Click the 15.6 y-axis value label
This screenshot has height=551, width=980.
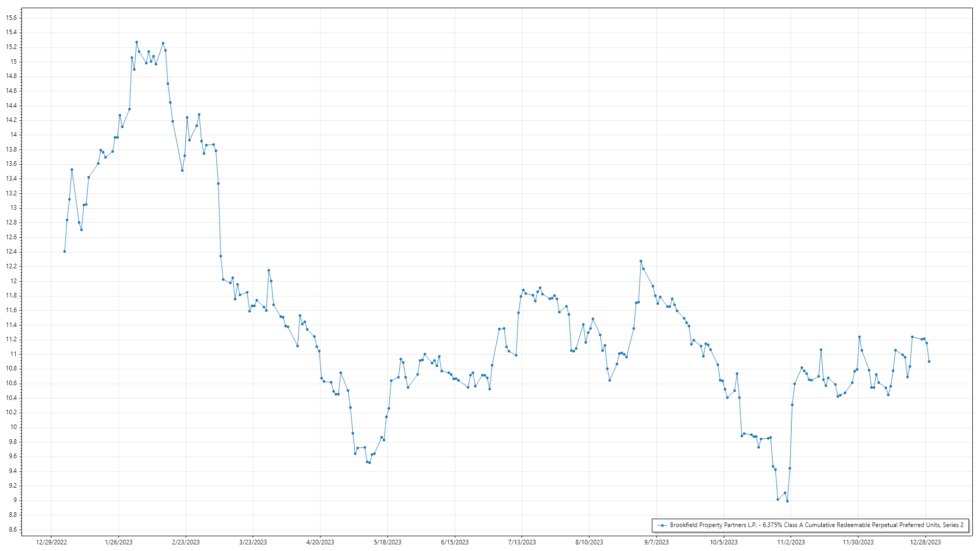click(x=11, y=18)
